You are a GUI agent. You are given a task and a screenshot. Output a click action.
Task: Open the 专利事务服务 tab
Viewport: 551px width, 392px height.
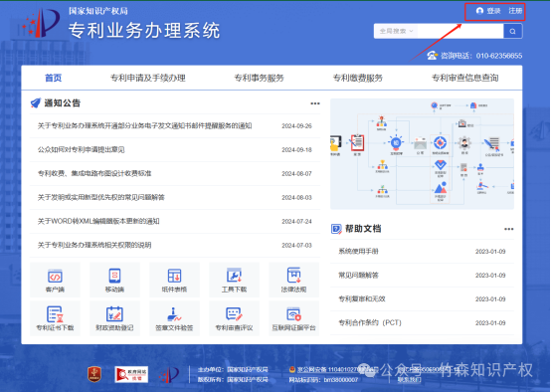point(259,78)
